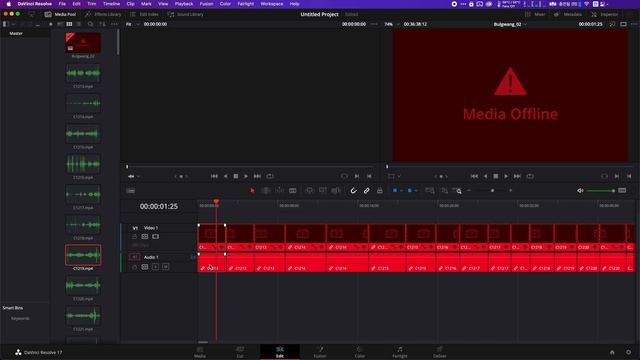The width and height of the screenshot is (640, 360).
Task: Toggle Linked Selection chain icon
Action: click(367, 191)
